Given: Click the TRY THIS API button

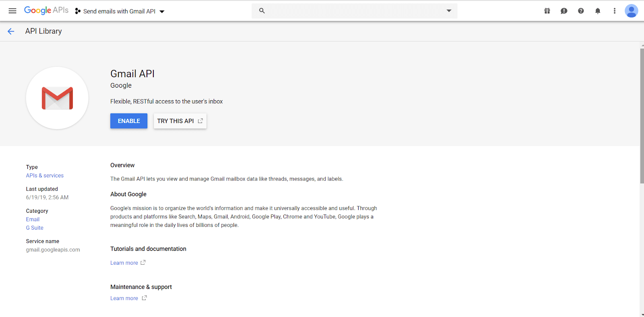Looking at the screenshot, I should [x=180, y=121].
